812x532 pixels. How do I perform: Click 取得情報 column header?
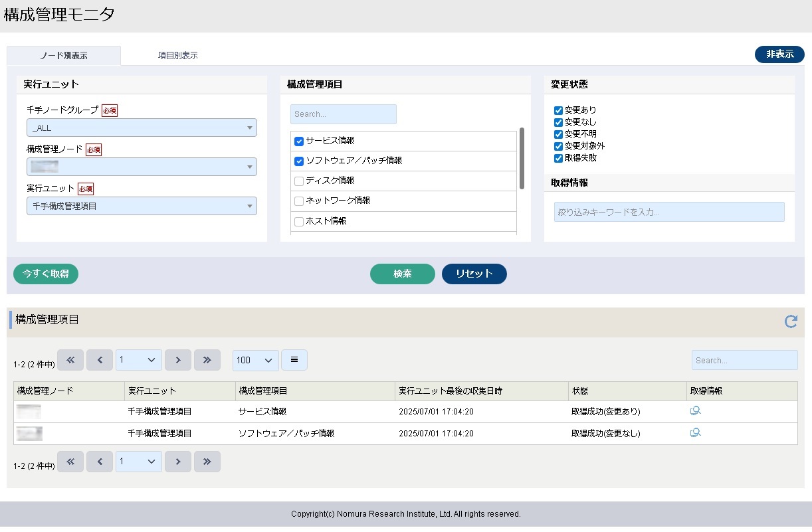pos(743,391)
